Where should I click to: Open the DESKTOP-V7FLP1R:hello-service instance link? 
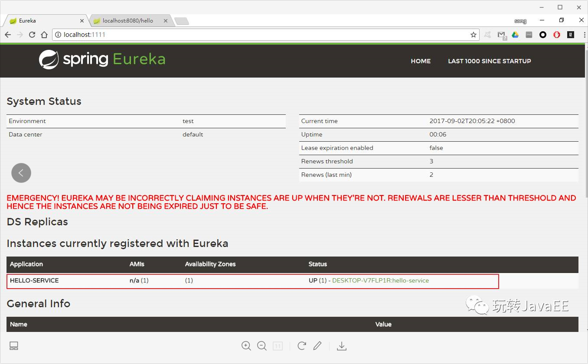coord(380,280)
